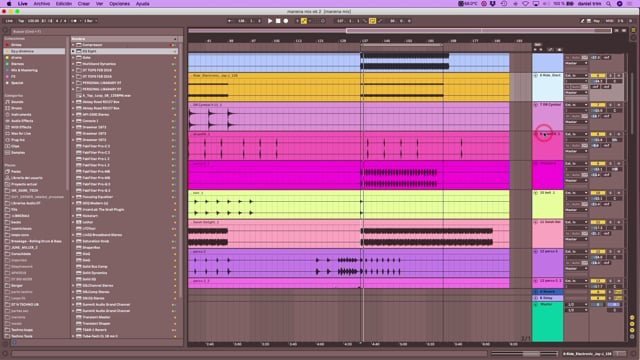Viewport: 640px width, 360px height.
Task: Click the Stop button in the transport
Action: 278,21
